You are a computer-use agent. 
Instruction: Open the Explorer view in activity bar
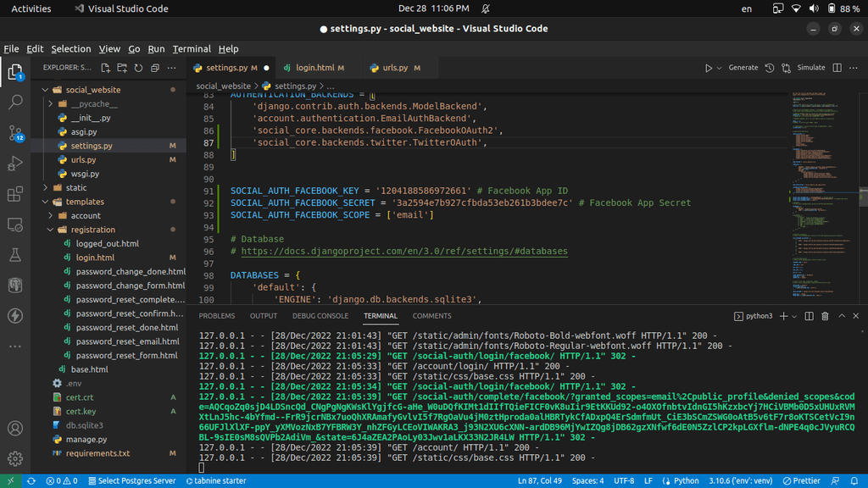(x=15, y=72)
